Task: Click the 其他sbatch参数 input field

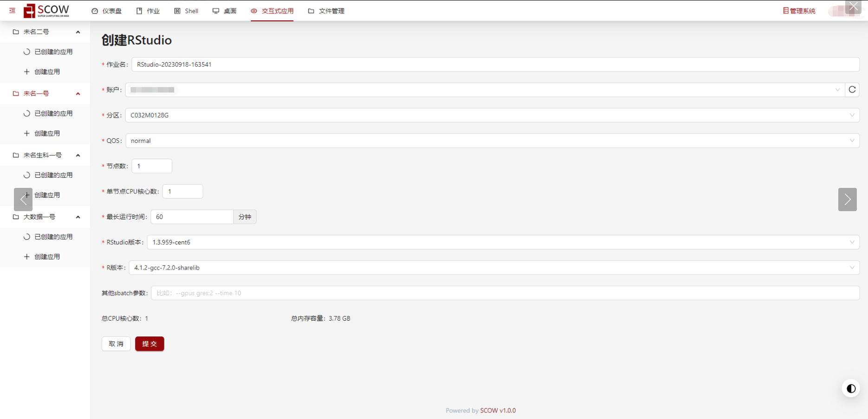Action: pyautogui.click(x=505, y=293)
